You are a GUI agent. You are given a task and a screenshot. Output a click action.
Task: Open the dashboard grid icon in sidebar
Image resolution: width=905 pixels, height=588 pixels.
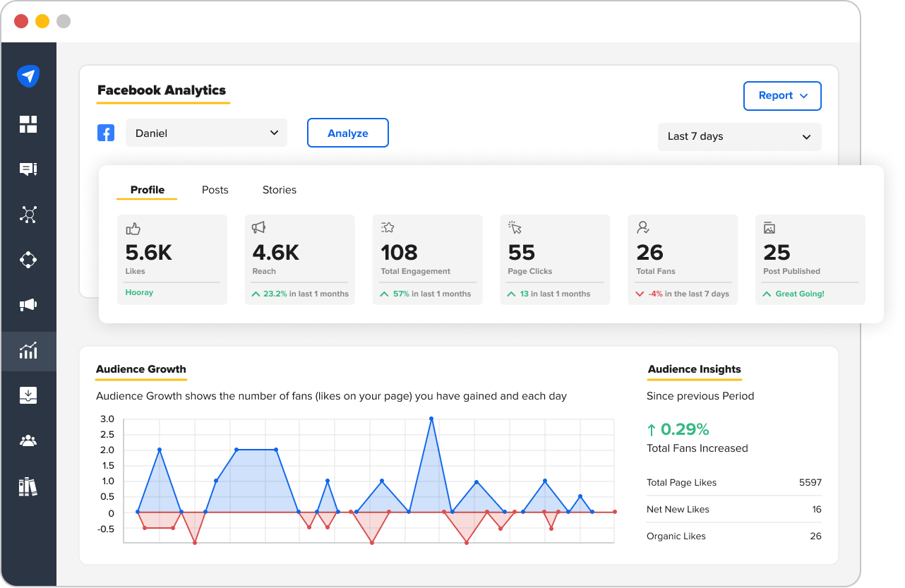[x=28, y=124]
